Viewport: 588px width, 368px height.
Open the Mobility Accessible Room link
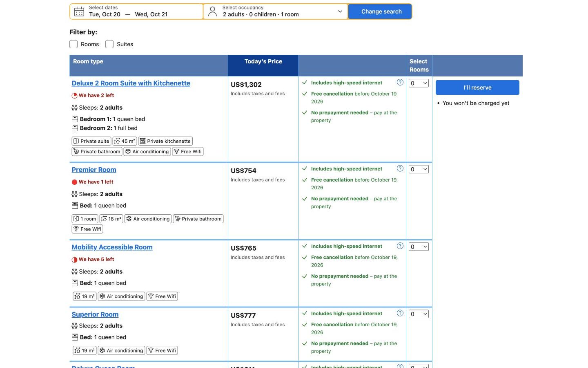point(112,247)
